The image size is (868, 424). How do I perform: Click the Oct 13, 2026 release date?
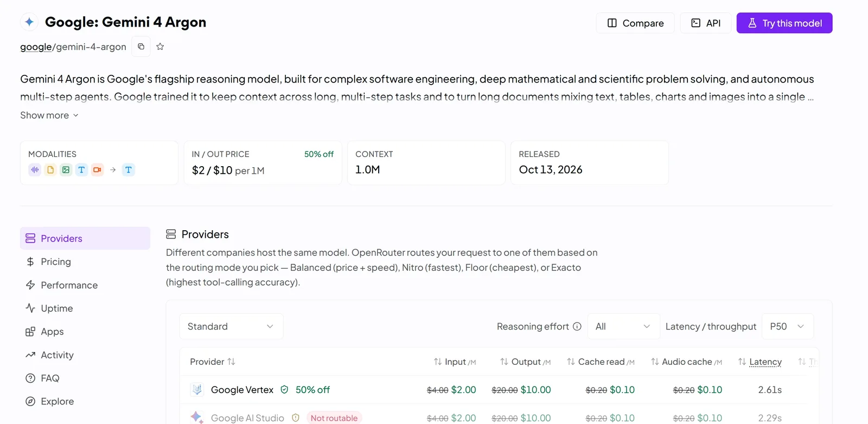tap(551, 169)
